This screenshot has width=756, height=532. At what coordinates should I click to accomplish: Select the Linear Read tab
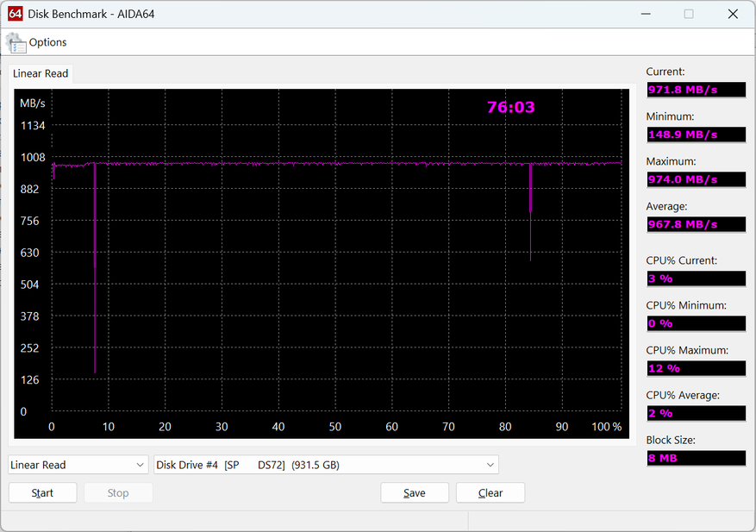click(x=41, y=73)
